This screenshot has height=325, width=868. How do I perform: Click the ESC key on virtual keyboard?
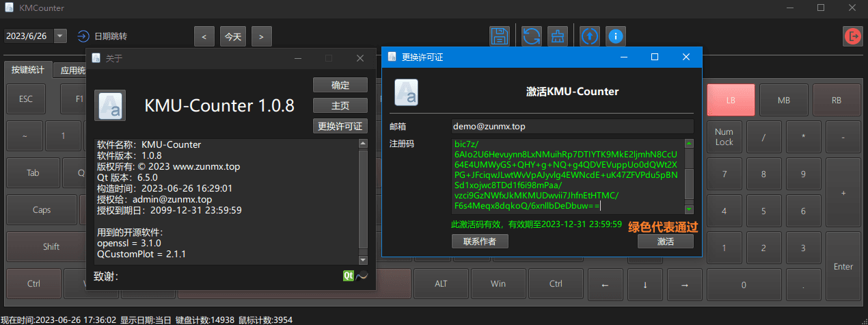(26, 99)
